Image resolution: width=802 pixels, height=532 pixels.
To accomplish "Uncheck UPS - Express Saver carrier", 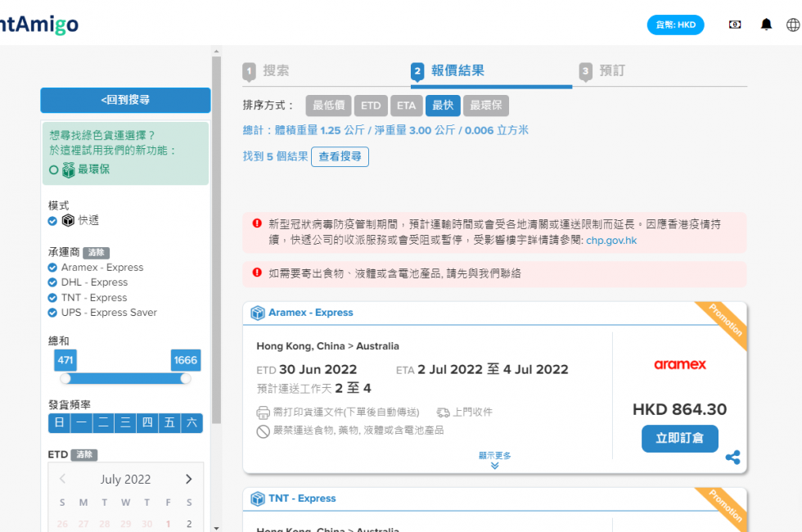I will pyautogui.click(x=52, y=313).
